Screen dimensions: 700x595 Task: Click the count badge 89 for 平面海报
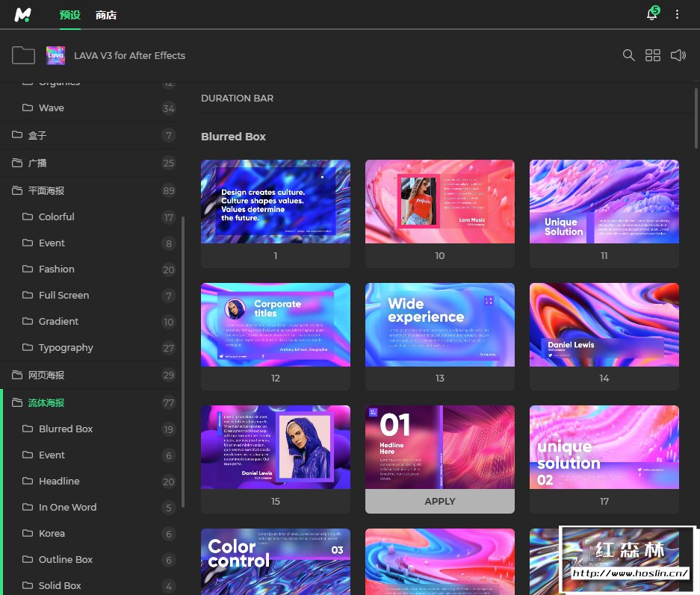pyautogui.click(x=169, y=191)
